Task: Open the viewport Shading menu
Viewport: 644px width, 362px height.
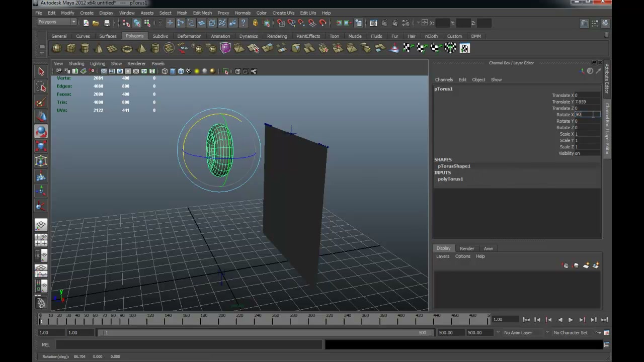Action: pyautogui.click(x=76, y=64)
